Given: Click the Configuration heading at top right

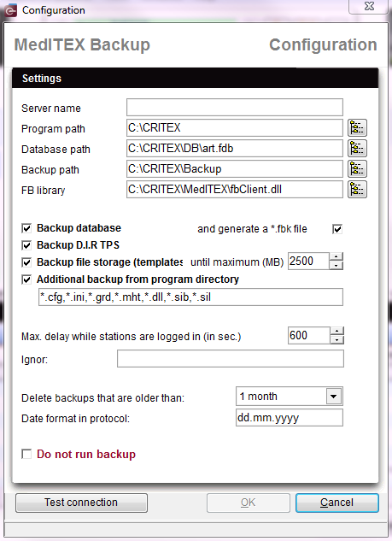Looking at the screenshot, I should tap(323, 44).
